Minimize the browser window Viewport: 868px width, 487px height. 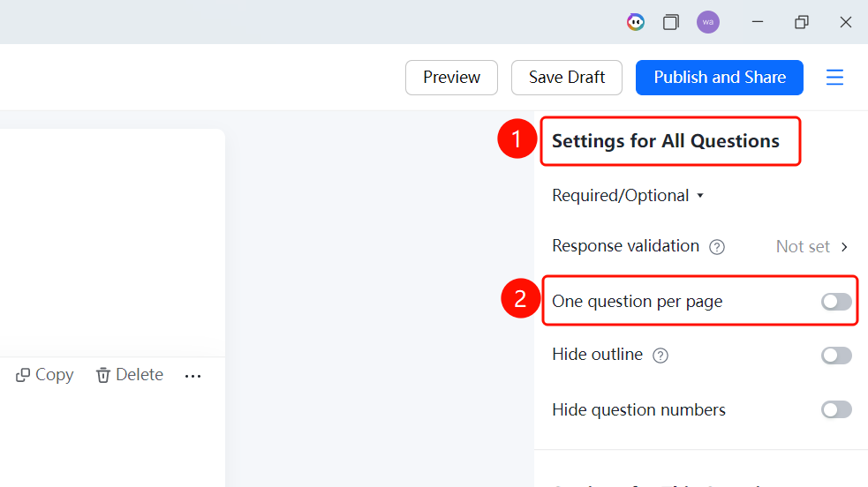tap(758, 22)
